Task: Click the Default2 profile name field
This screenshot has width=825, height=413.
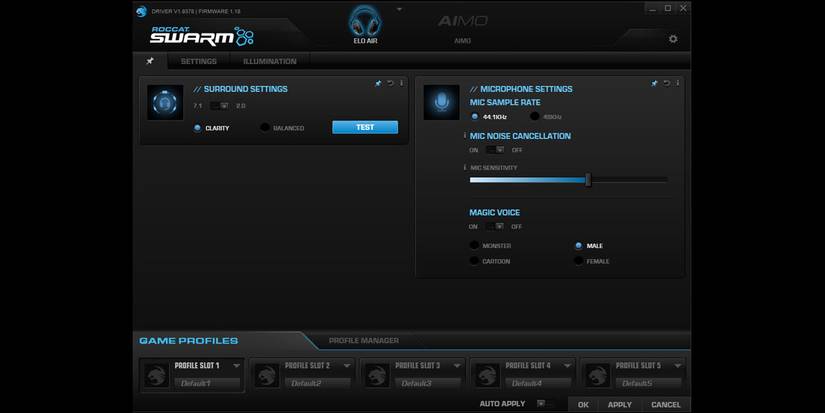Action: (x=317, y=384)
